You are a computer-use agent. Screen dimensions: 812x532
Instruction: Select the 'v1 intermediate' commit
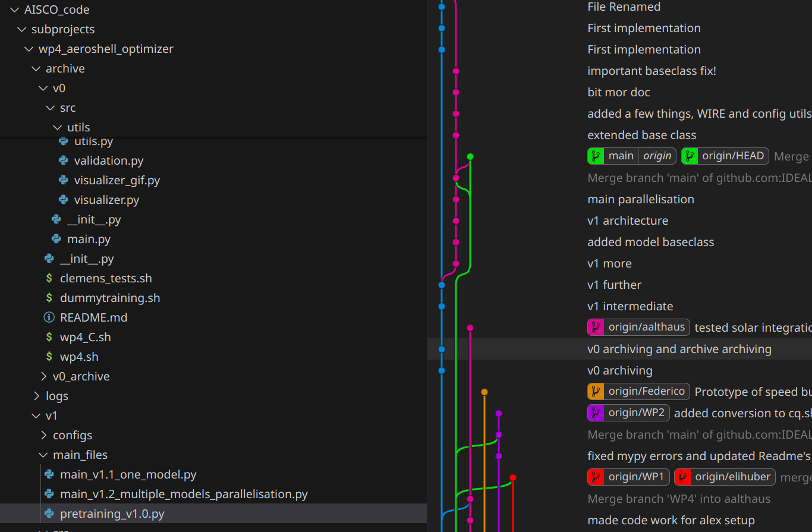[x=630, y=306]
